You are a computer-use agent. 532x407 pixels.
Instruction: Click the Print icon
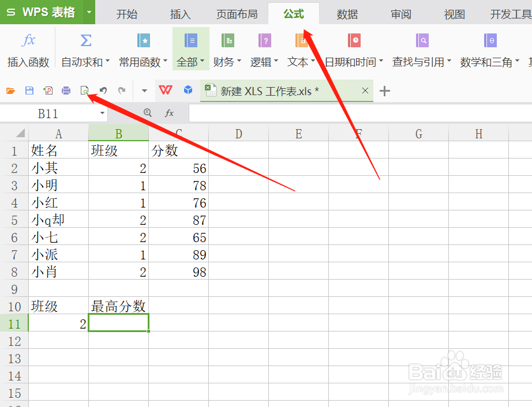[x=66, y=91]
